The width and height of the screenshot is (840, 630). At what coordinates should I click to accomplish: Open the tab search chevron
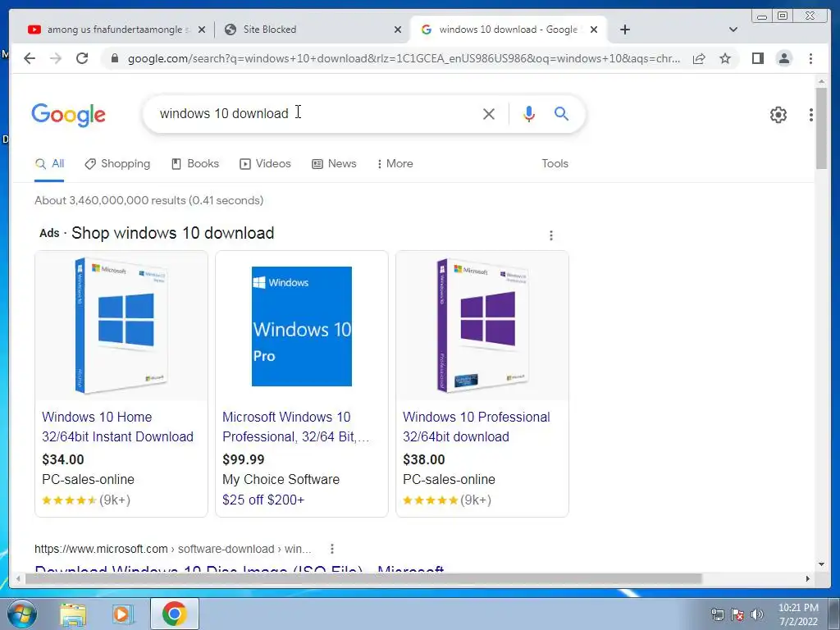(x=733, y=30)
